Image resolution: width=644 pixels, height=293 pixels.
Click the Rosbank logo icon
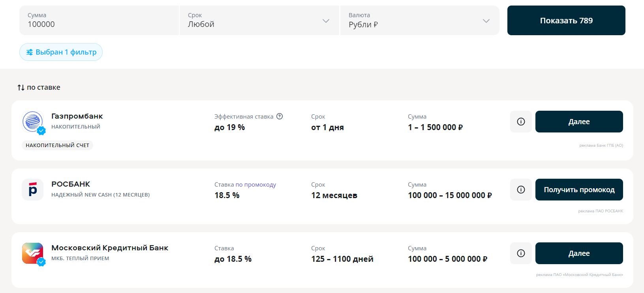[33, 190]
